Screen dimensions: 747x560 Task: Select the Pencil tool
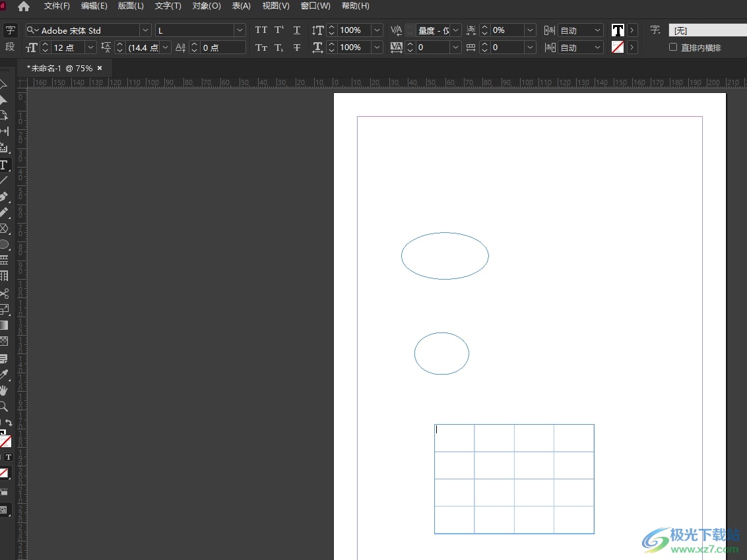tap(4, 212)
